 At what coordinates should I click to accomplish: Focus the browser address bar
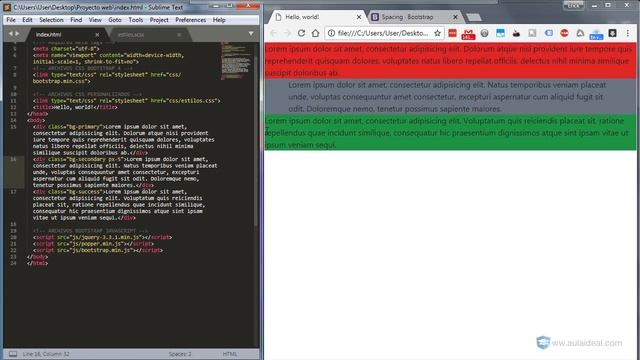click(383, 33)
